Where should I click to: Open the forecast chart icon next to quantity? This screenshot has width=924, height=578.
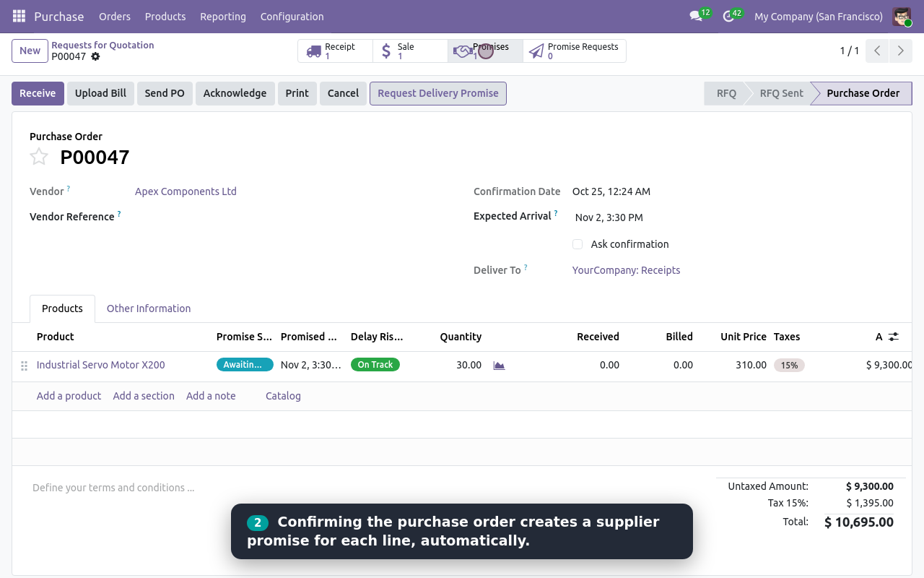pyautogui.click(x=499, y=366)
